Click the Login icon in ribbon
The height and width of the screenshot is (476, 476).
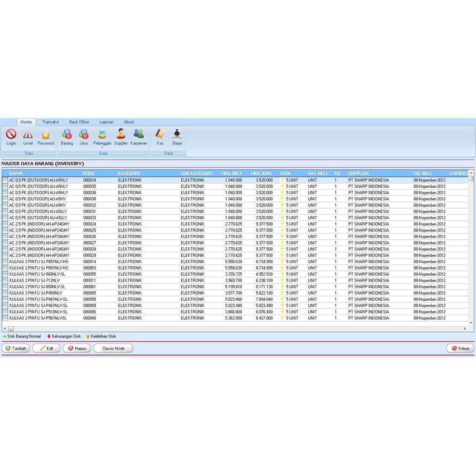click(11, 135)
